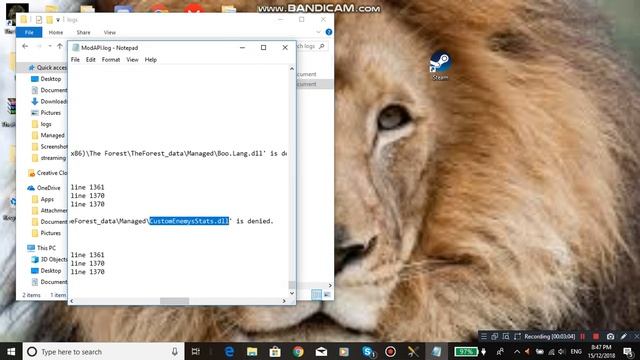Open Mail app from taskbar

[x=321, y=351]
